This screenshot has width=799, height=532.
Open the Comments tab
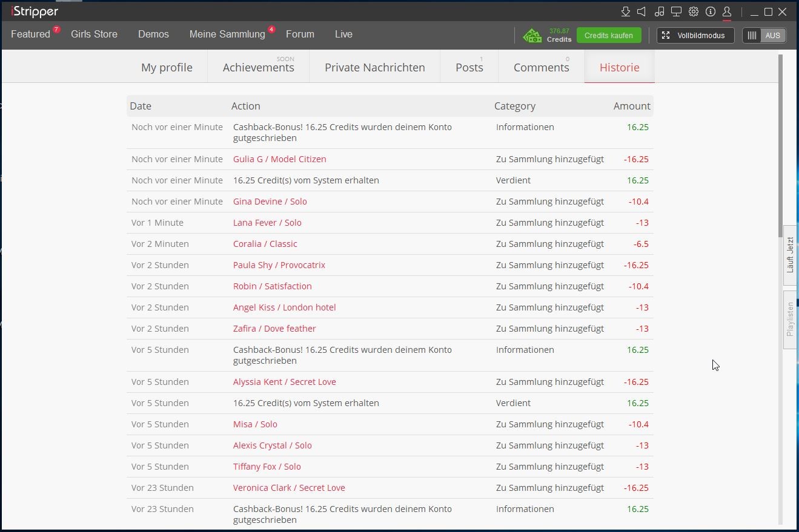coord(542,67)
